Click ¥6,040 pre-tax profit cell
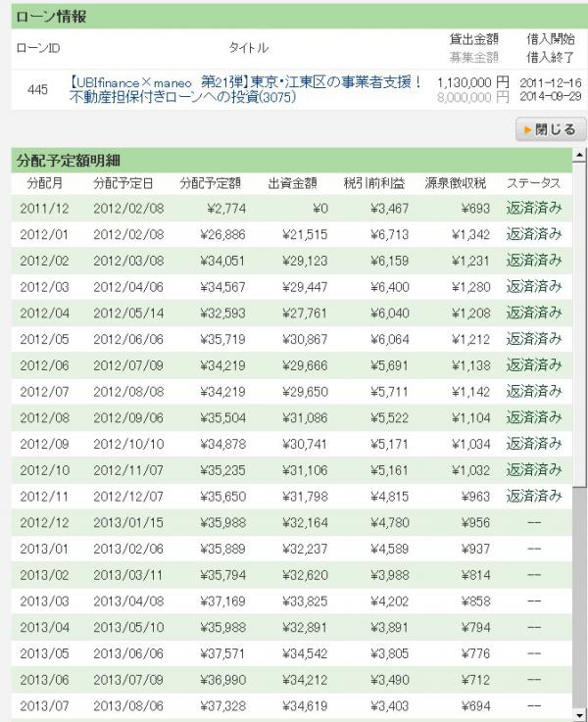Image resolution: width=588 pixels, height=722 pixels. tap(389, 313)
